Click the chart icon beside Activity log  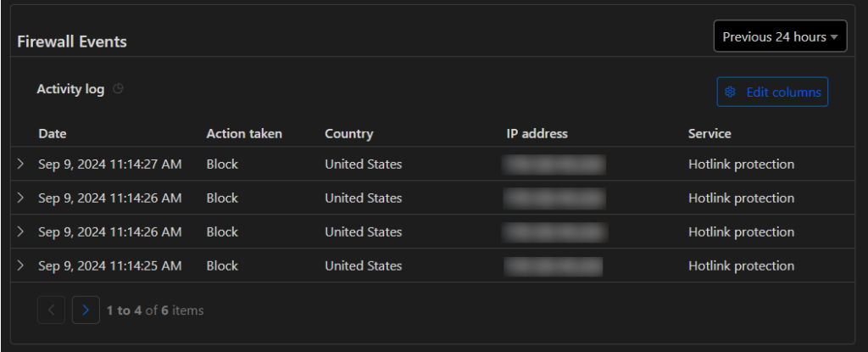coord(118,89)
